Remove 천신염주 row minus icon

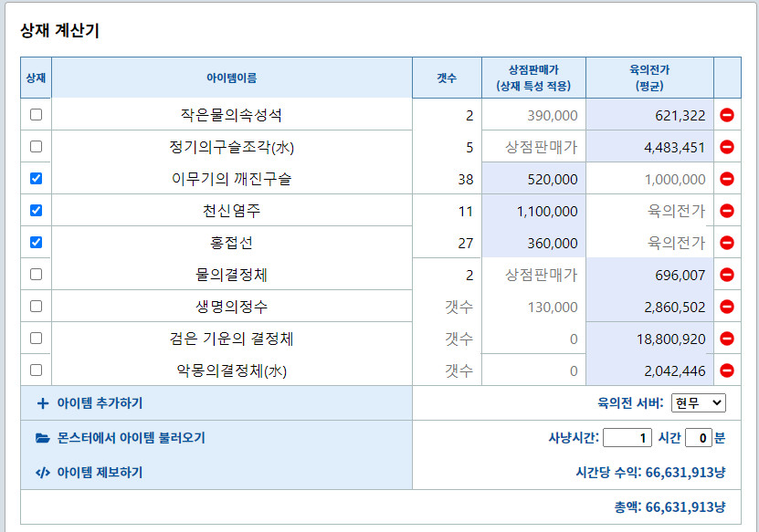[x=728, y=211]
